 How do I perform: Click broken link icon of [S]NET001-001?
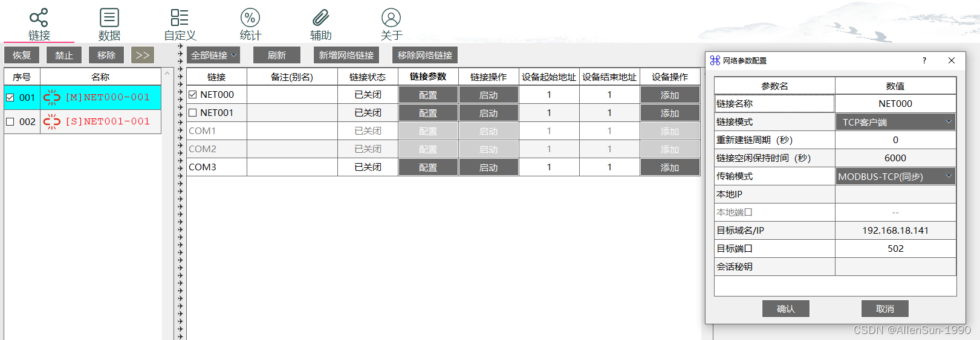click(52, 121)
